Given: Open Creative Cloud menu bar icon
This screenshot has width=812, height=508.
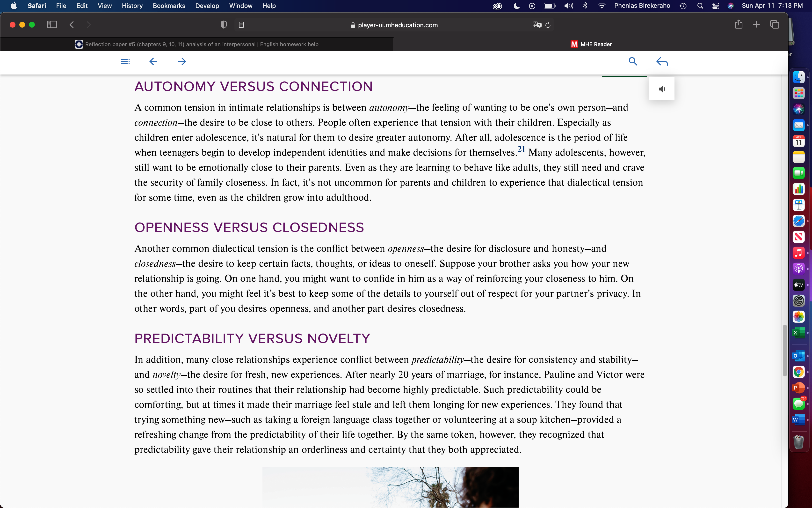Looking at the screenshot, I should (497, 6).
